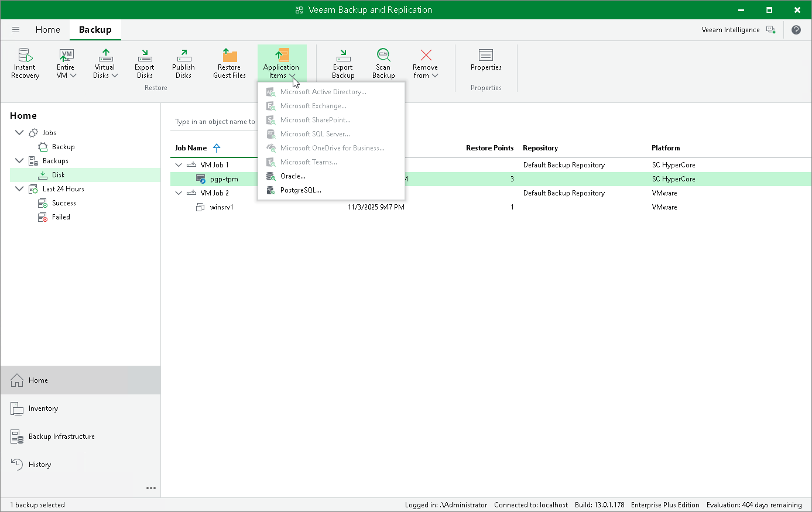Open the main hamburger menu
Viewport: 812px width, 512px height.
(16, 30)
